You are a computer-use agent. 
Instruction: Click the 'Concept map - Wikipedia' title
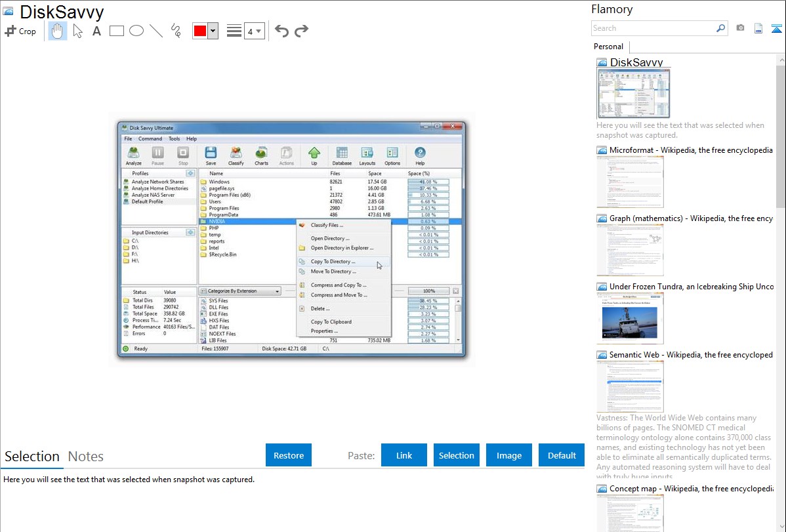click(x=691, y=488)
